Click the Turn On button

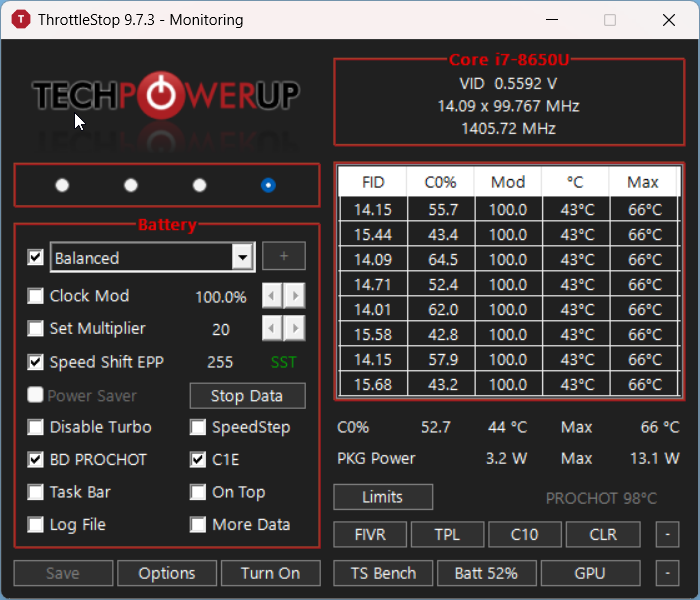271,573
